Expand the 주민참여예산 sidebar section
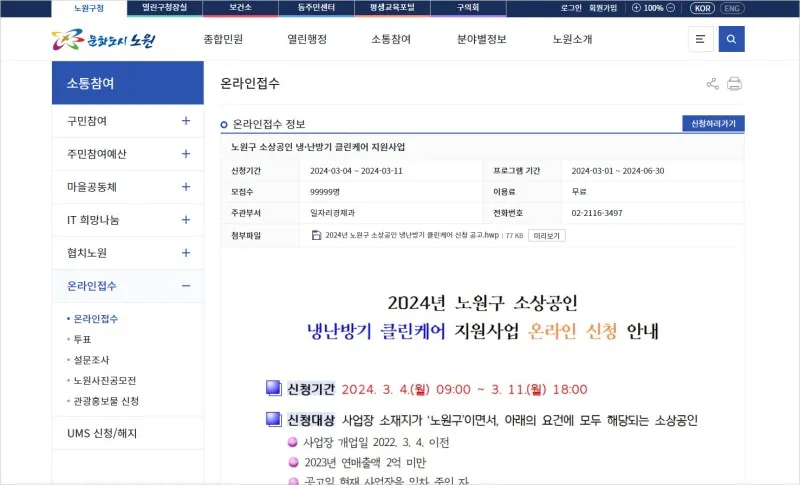The width and height of the screenshot is (800, 485). [186, 154]
